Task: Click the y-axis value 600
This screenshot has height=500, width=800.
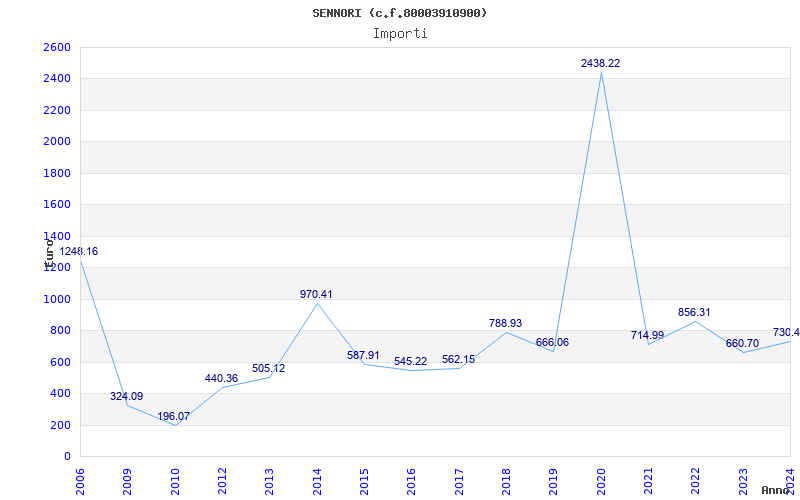Action: click(x=60, y=362)
